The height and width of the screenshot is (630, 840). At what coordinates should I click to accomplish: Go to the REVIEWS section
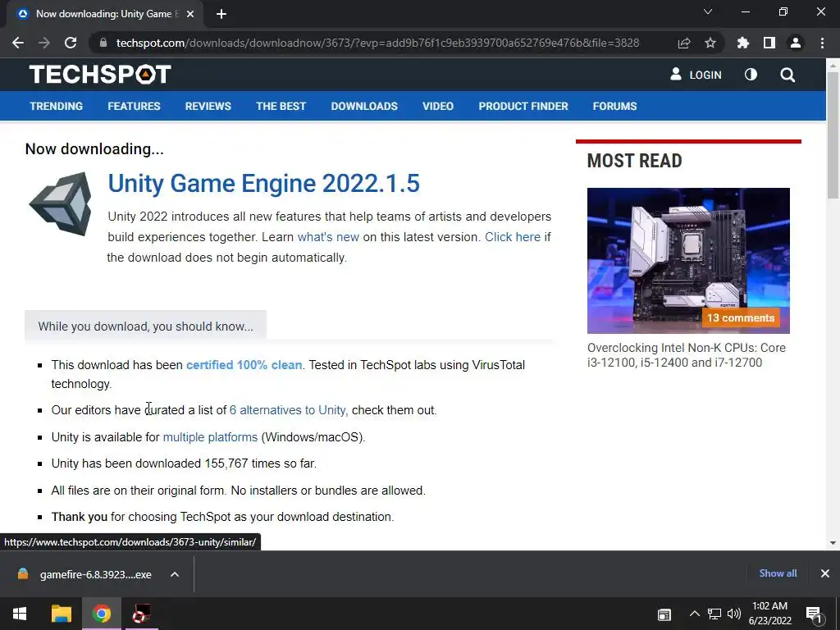(208, 106)
